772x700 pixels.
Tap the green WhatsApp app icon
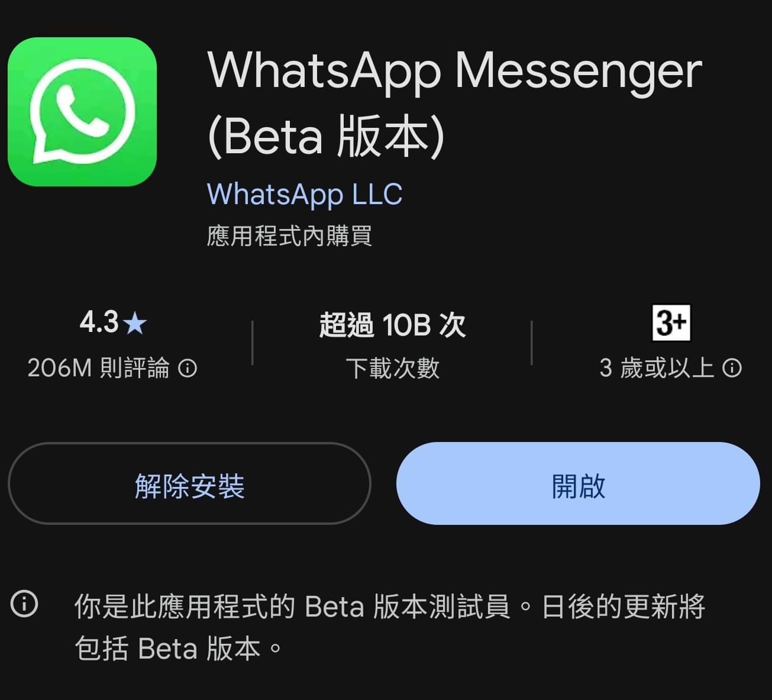pyautogui.click(x=82, y=112)
